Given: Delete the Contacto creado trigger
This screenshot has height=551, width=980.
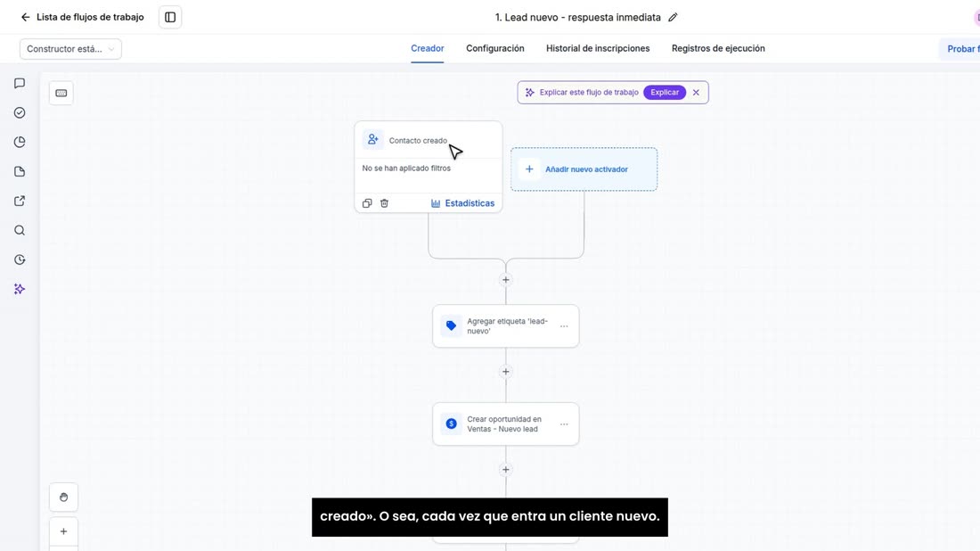Looking at the screenshot, I should pyautogui.click(x=384, y=203).
